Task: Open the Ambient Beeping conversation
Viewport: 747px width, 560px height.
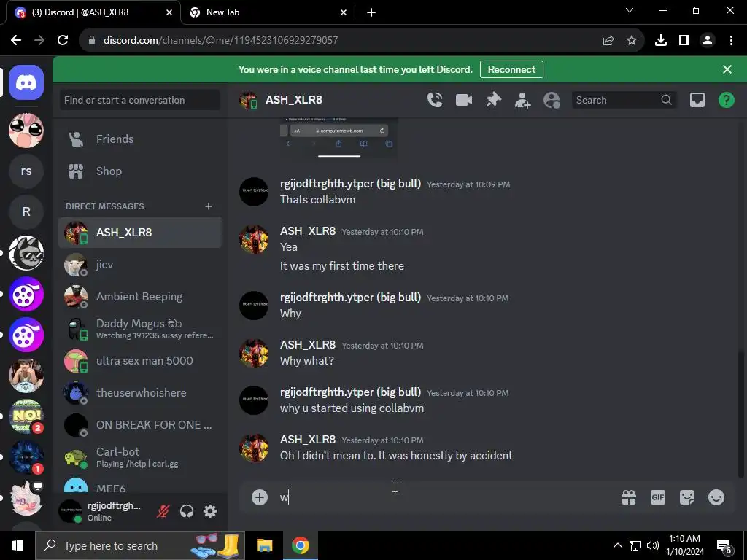Action: tap(140, 296)
